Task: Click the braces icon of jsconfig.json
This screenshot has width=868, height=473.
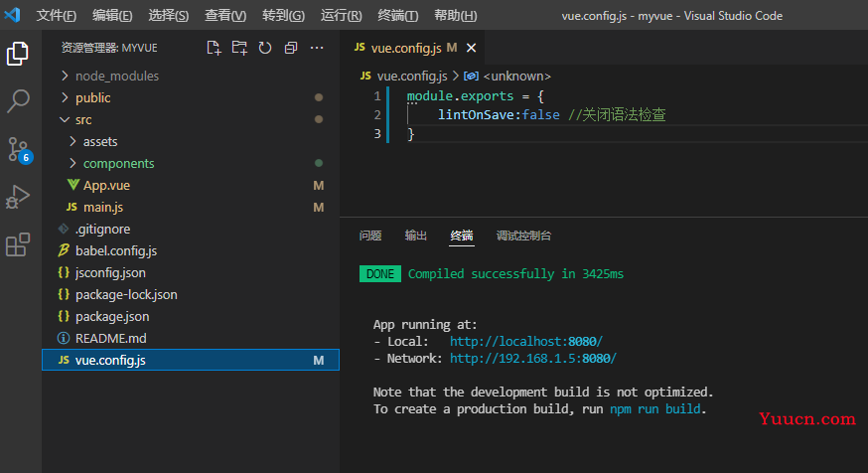Action: click(x=64, y=272)
